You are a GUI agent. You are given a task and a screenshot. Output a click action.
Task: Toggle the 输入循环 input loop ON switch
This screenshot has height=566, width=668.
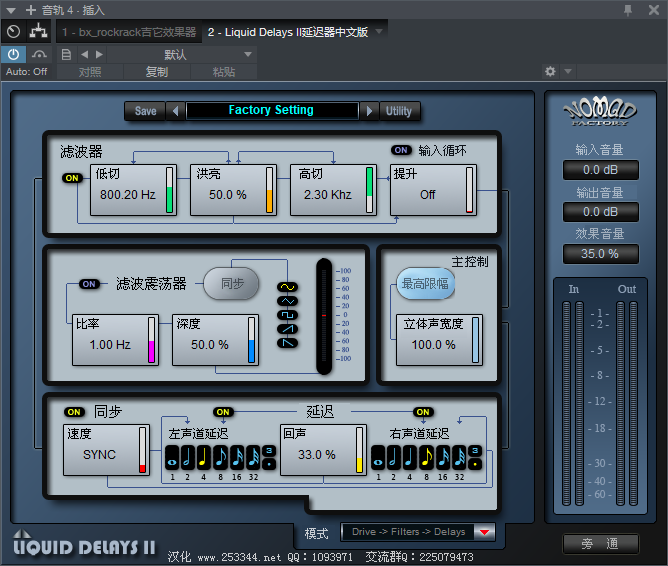point(401,150)
